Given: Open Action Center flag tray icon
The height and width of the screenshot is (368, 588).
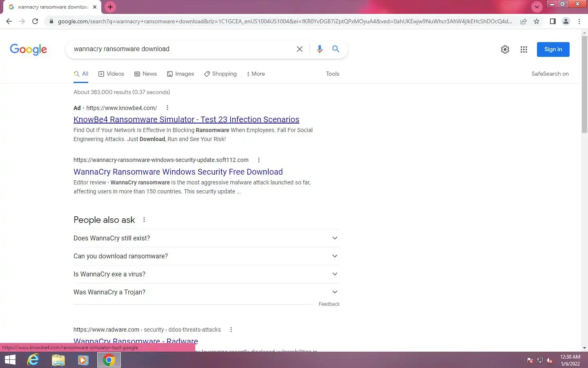Looking at the screenshot, I should (530, 360).
